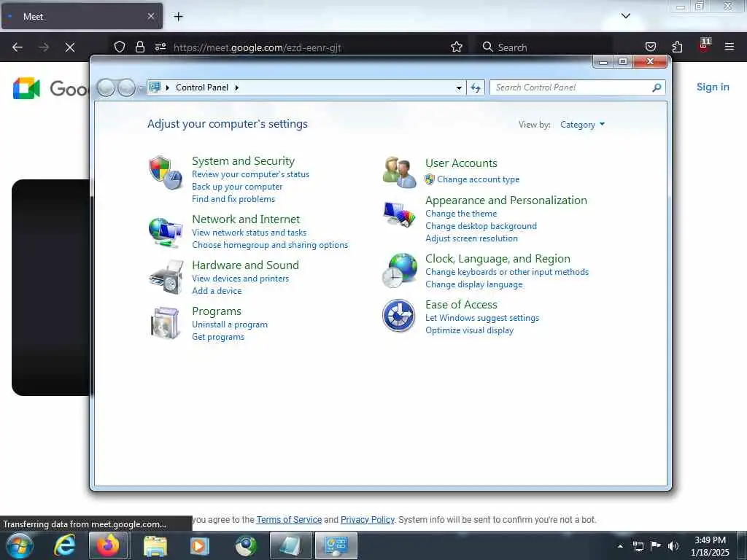The image size is (747, 560).
Task: Open Firefox tracking protection shield
Action: click(120, 47)
